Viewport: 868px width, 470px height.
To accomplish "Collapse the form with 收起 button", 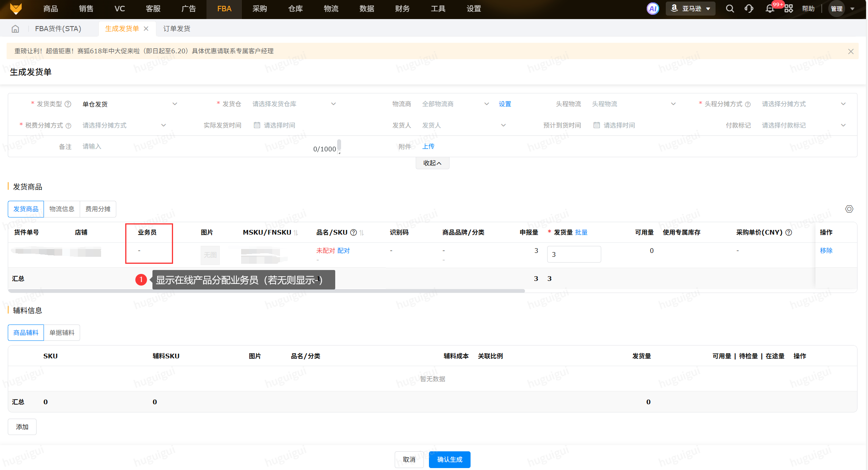I will (x=432, y=163).
